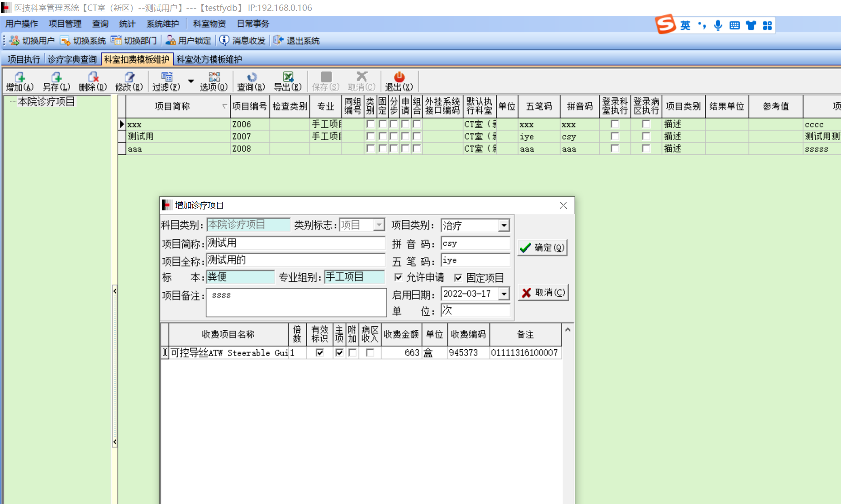This screenshot has width=841, height=504.
Task: Click the 确定(Q) confirm button
Action: coord(542,247)
